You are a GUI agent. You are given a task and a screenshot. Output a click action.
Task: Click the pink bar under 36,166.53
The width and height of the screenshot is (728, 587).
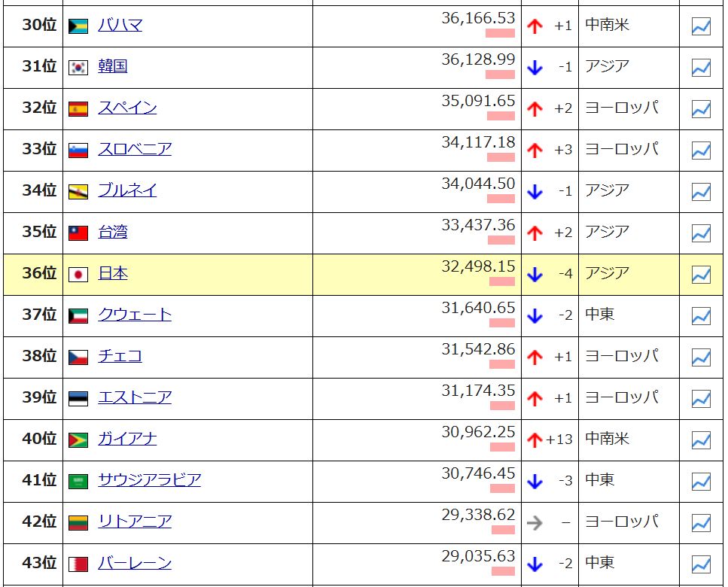point(500,33)
